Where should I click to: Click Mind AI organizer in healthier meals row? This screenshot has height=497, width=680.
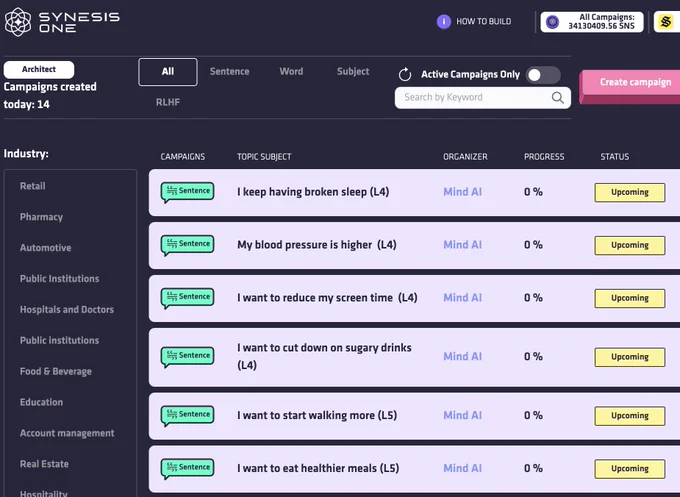[x=462, y=468]
